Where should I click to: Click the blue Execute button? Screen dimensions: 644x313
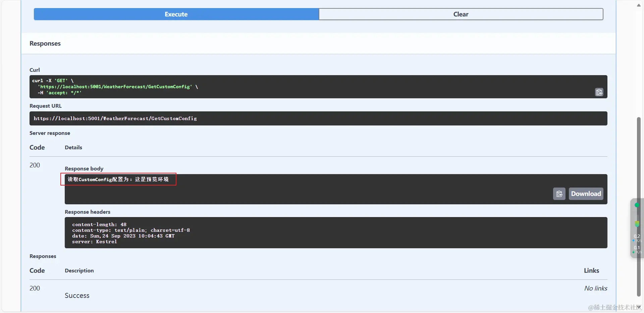click(x=176, y=14)
